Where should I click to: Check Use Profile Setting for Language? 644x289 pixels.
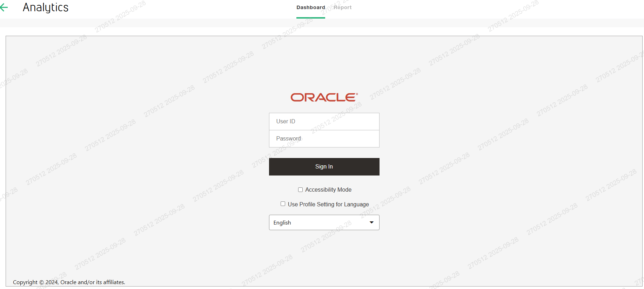283,204
